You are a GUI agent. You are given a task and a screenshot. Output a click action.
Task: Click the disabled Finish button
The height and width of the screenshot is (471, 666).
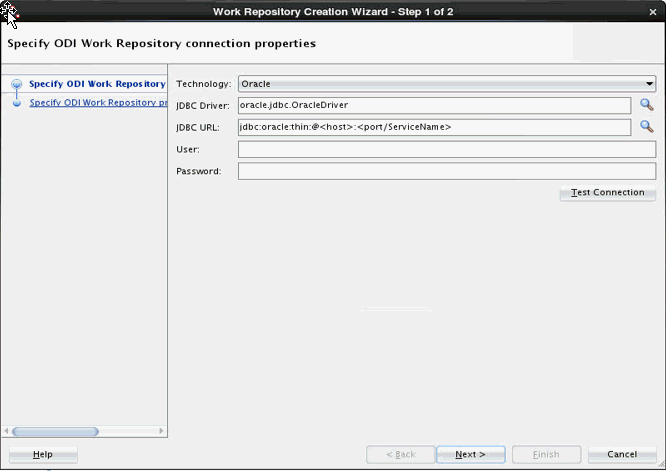(x=546, y=454)
